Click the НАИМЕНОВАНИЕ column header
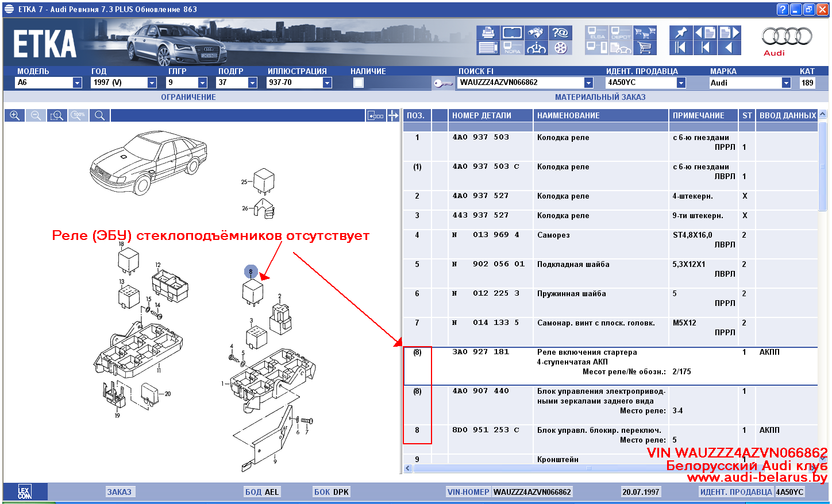832x504 pixels. click(601, 115)
